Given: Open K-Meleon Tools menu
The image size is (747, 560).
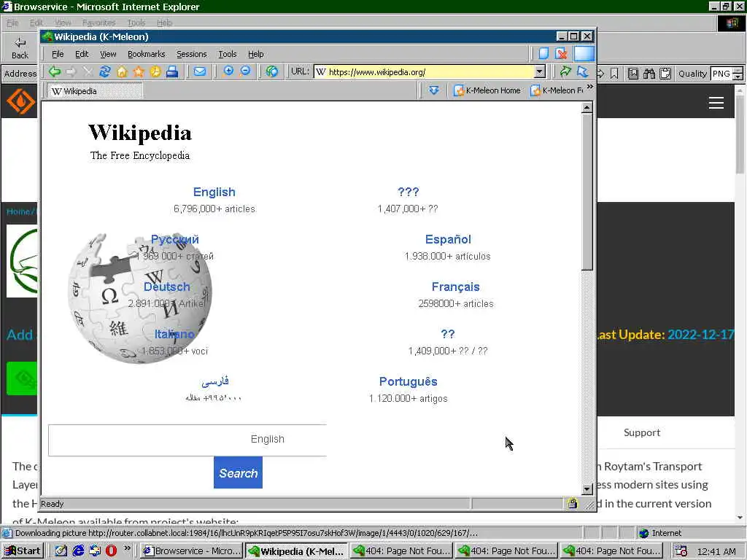Looking at the screenshot, I should click(x=228, y=54).
